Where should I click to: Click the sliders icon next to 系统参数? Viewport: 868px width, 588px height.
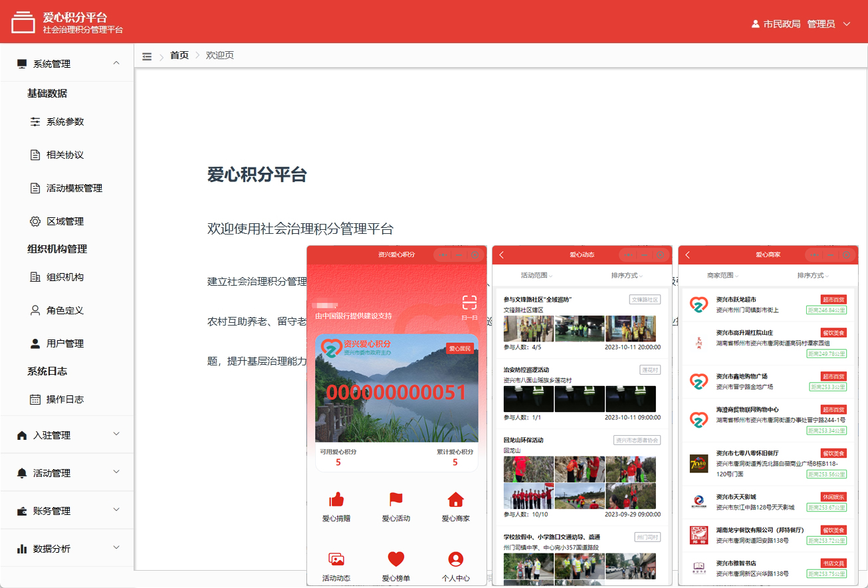35,122
